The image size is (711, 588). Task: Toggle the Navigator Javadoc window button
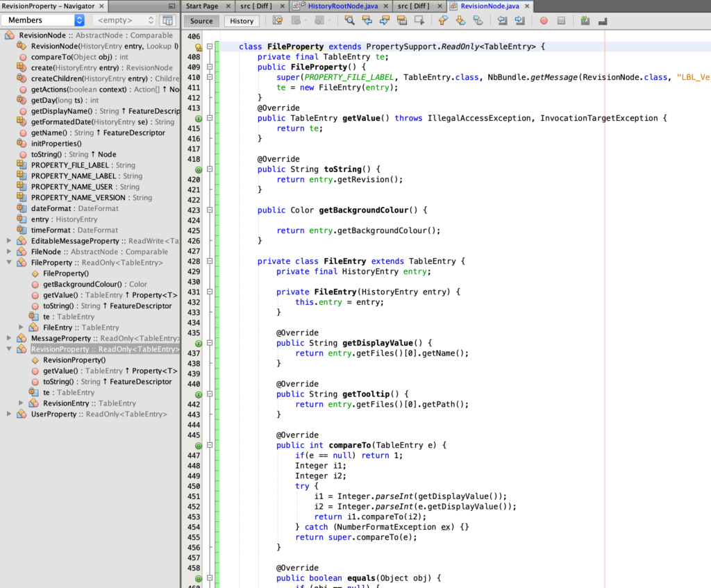tap(167, 20)
